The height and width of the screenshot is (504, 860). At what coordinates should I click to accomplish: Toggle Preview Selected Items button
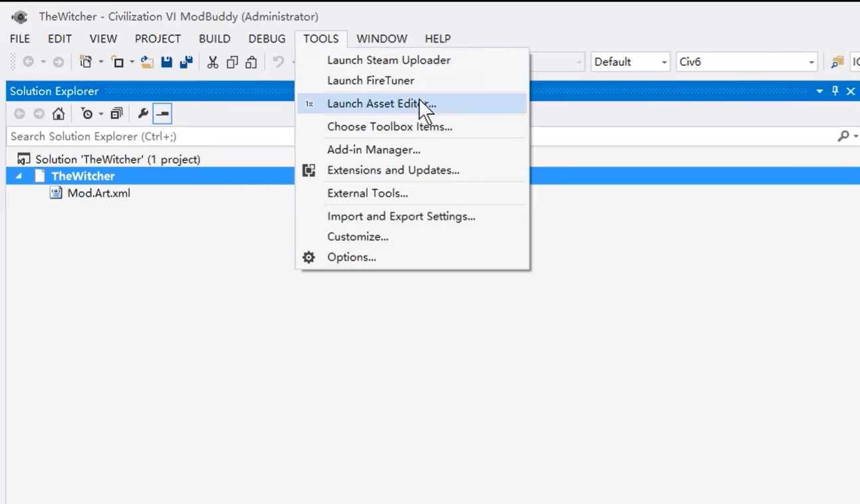162,114
